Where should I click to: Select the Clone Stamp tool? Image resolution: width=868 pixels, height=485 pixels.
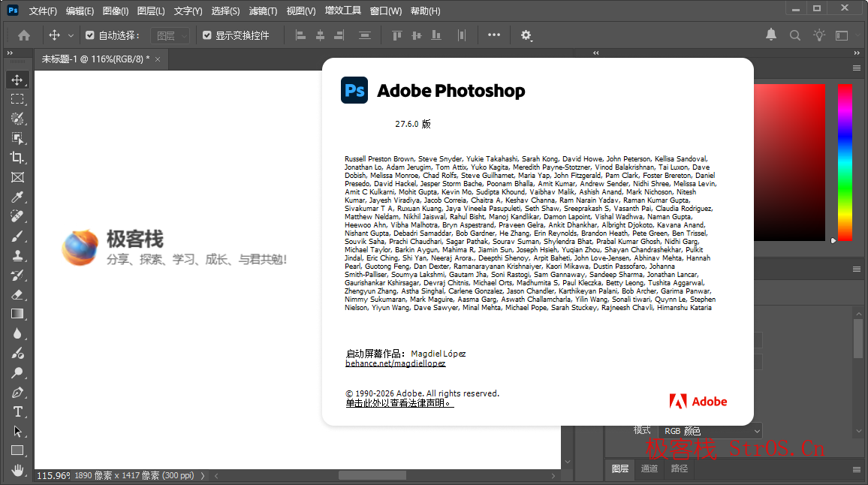17,256
